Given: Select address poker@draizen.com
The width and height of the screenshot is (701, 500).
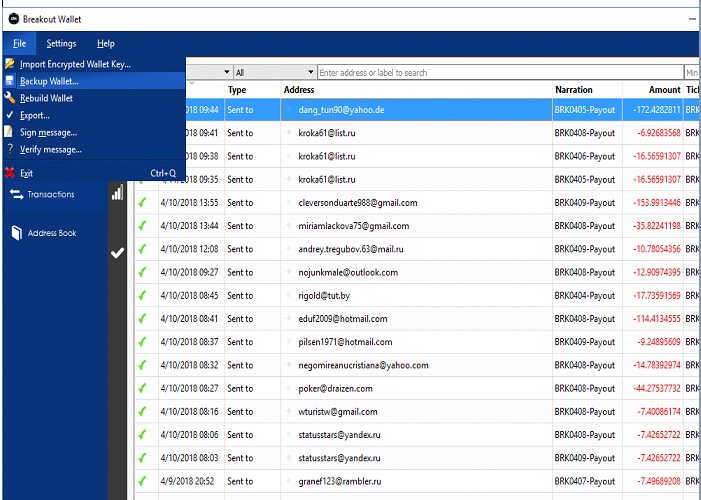Looking at the screenshot, I should click(x=335, y=389).
